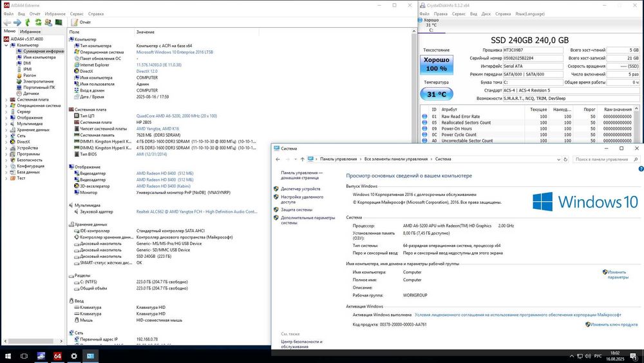
Task: Click the Отчёт report button in AIDA64
Action: pyautogui.click(x=81, y=22)
